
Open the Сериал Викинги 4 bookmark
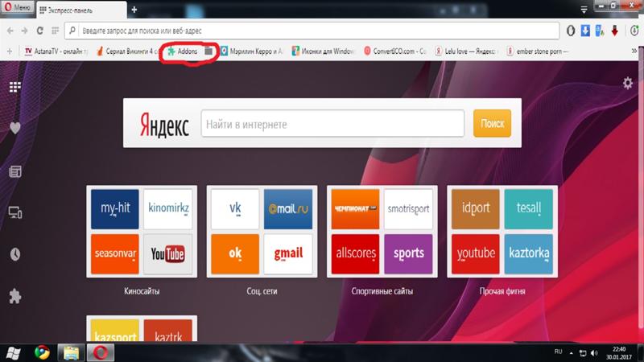click(127, 51)
